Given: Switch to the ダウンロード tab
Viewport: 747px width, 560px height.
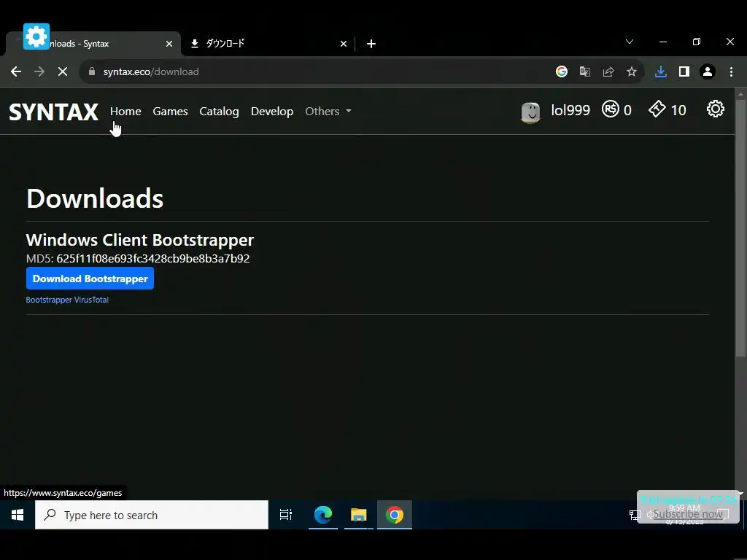Looking at the screenshot, I should pyautogui.click(x=269, y=44).
